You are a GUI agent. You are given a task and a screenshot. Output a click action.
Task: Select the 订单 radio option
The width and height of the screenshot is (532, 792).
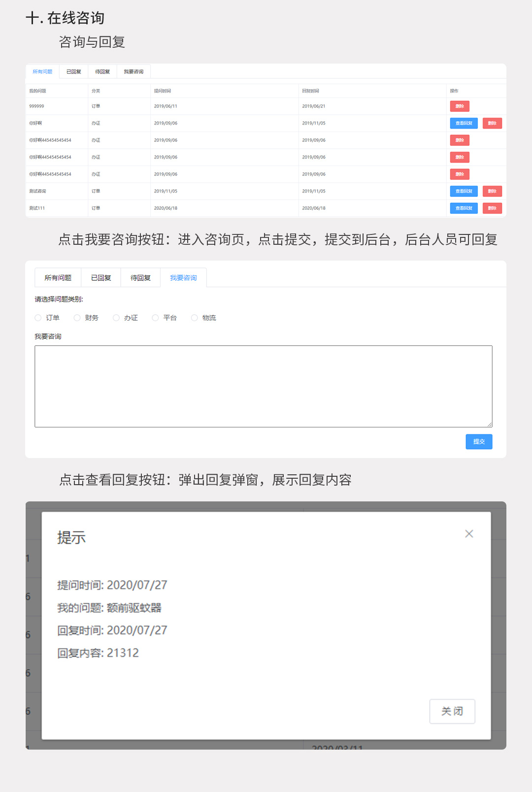(38, 318)
